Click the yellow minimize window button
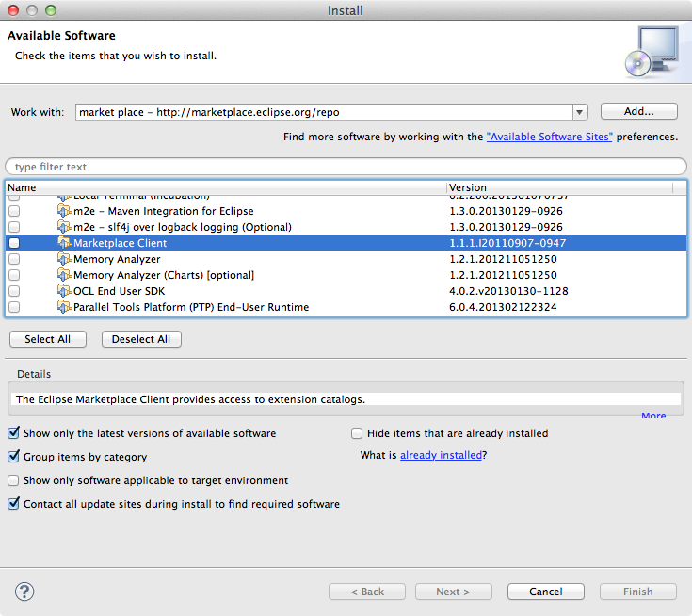Screen dimensions: 692x616 point(32,10)
